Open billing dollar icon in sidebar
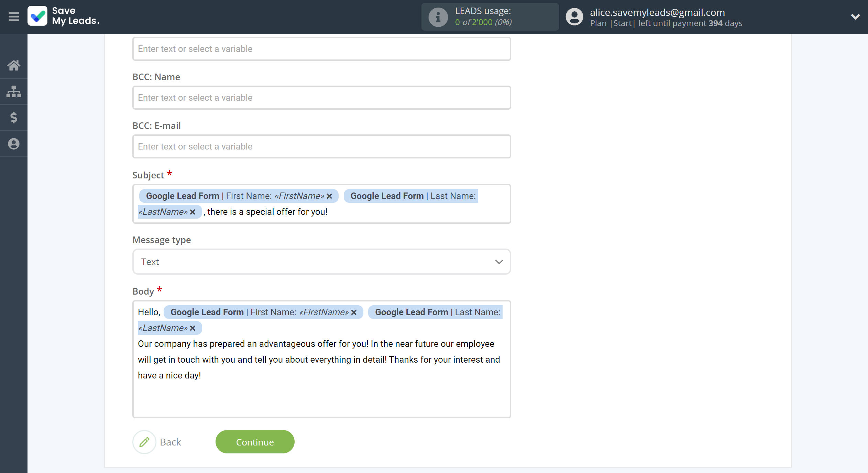This screenshot has height=473, width=868. [14, 118]
